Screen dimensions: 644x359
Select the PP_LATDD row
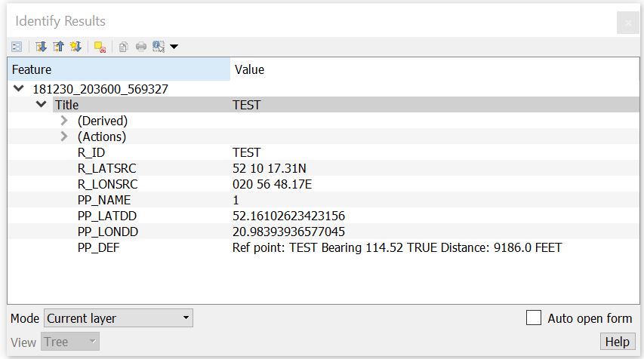coord(324,216)
